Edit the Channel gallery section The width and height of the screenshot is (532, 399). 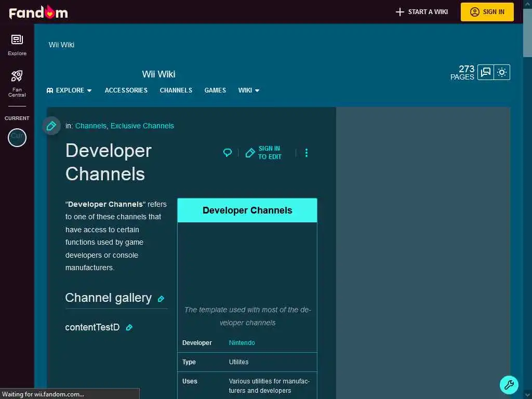point(161,299)
